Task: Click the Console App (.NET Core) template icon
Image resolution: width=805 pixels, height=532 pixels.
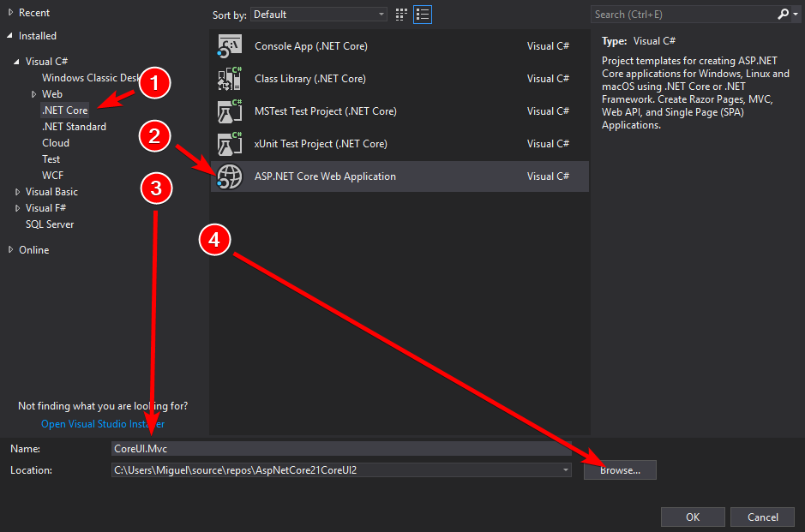Action: (x=229, y=46)
